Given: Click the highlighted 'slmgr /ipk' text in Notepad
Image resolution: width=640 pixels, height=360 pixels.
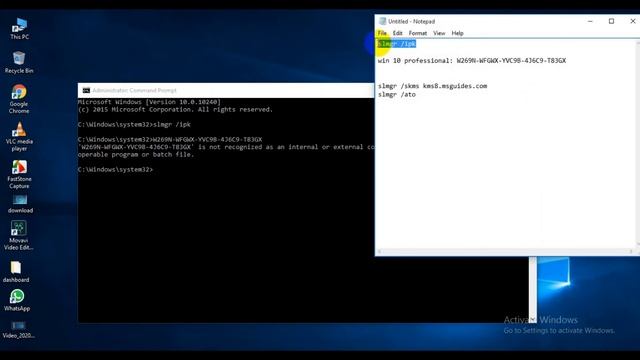Looking at the screenshot, I should [397, 44].
